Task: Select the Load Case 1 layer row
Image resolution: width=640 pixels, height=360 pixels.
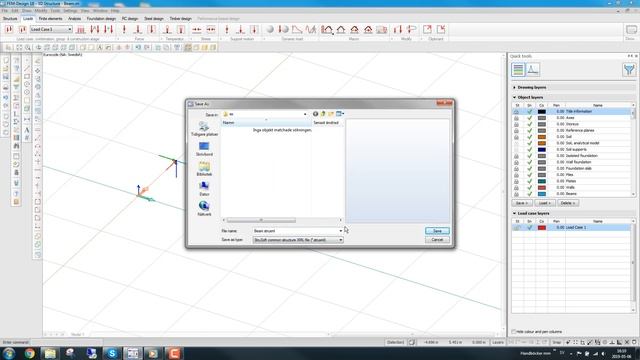Action: (571, 227)
